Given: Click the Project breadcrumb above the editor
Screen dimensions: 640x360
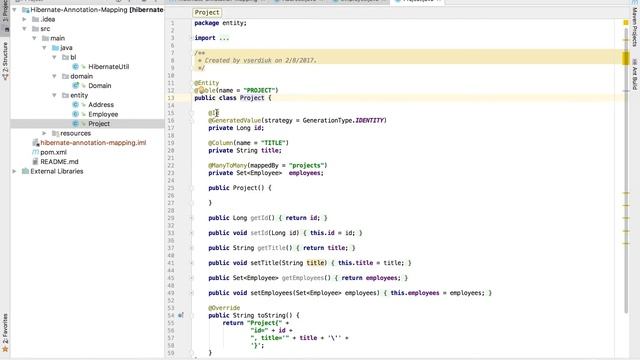Looking at the screenshot, I should click(x=207, y=13).
